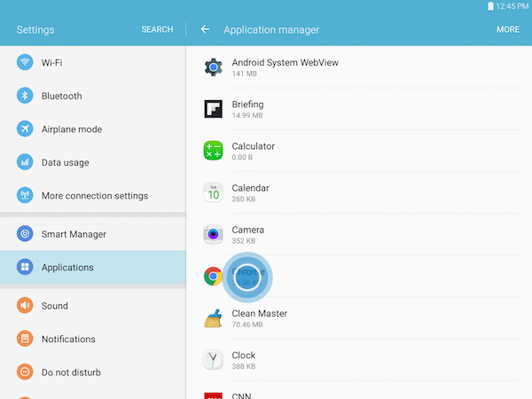Go back with the arrow icon

(x=205, y=29)
